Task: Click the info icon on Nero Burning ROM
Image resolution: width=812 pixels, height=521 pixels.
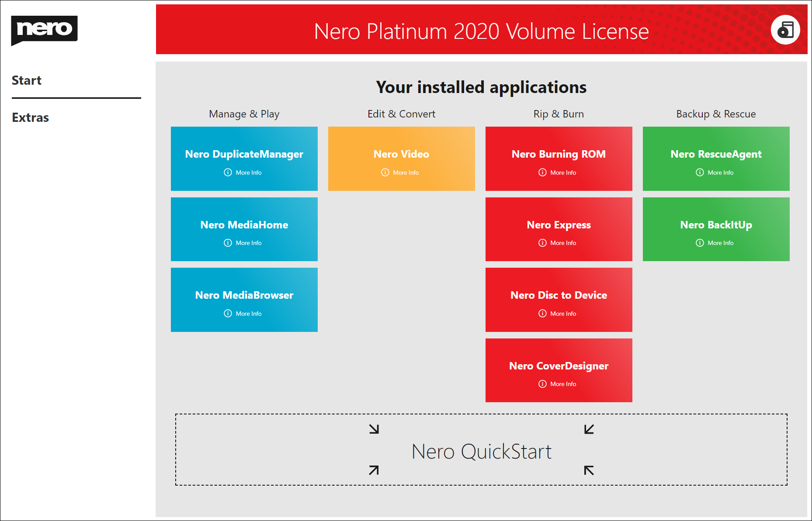Action: point(542,173)
